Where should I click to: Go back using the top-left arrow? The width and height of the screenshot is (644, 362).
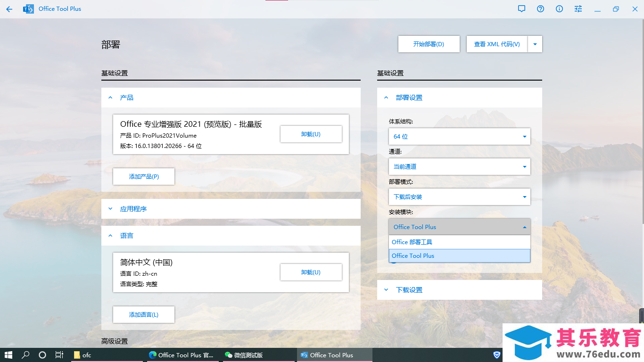click(x=9, y=9)
